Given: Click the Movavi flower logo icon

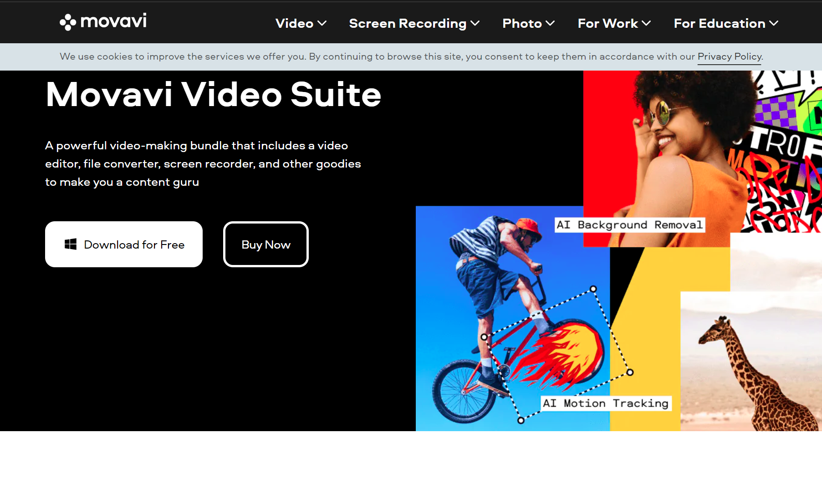Looking at the screenshot, I should point(67,22).
